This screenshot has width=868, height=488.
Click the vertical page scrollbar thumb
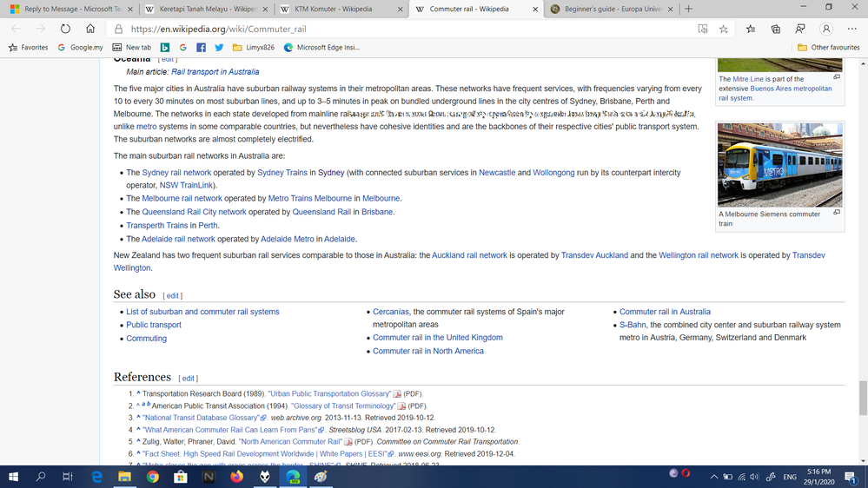click(863, 398)
